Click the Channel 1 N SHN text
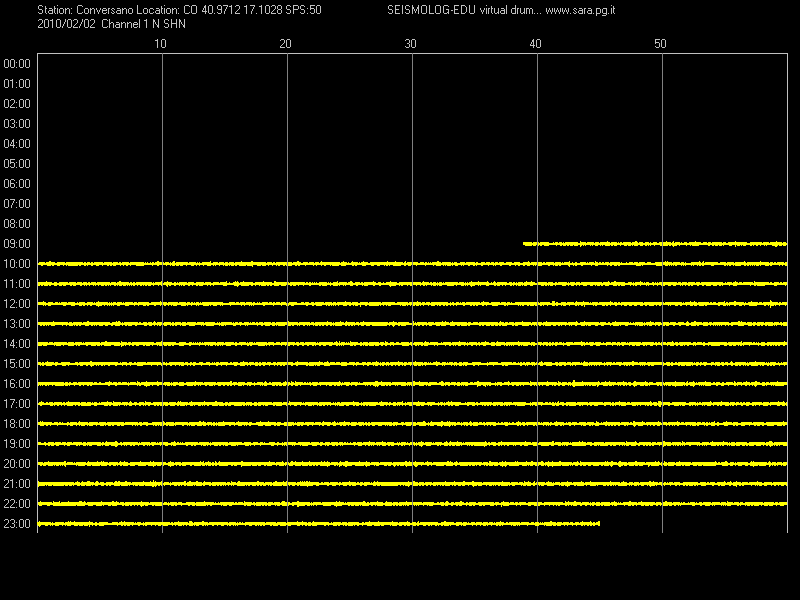 pos(143,24)
